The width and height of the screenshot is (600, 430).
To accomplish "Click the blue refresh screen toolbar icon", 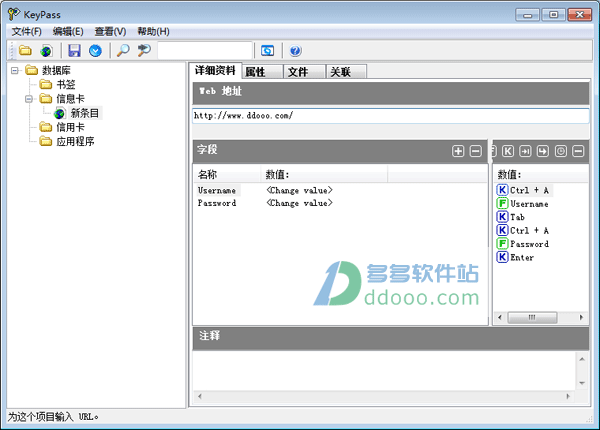I will [x=267, y=50].
